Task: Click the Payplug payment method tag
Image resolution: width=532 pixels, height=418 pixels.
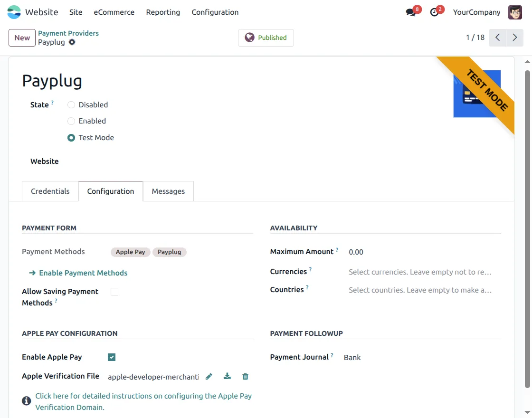Action: click(x=169, y=252)
